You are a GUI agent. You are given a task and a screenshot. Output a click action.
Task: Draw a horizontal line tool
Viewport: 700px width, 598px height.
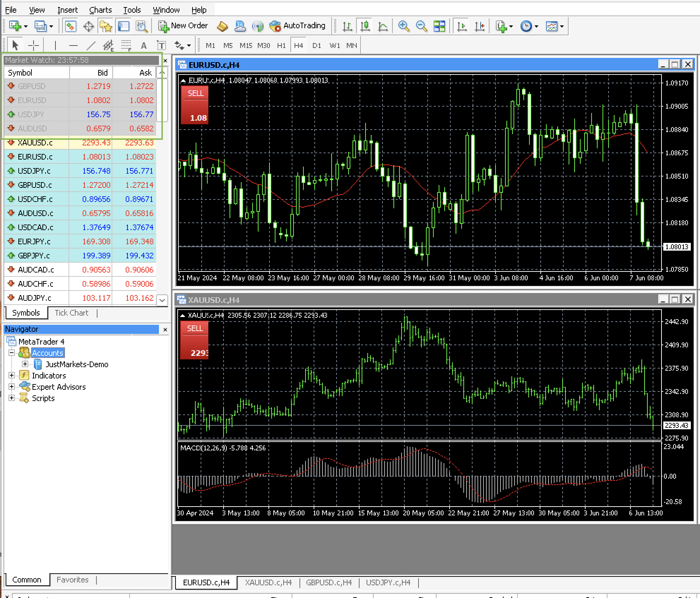tap(73, 45)
